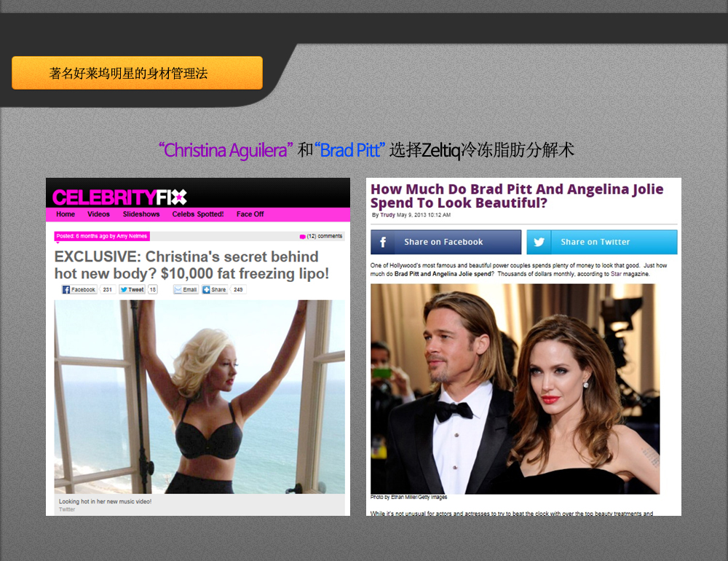728x561 pixels.
Task: Open the Home menu item
Action: 66,214
